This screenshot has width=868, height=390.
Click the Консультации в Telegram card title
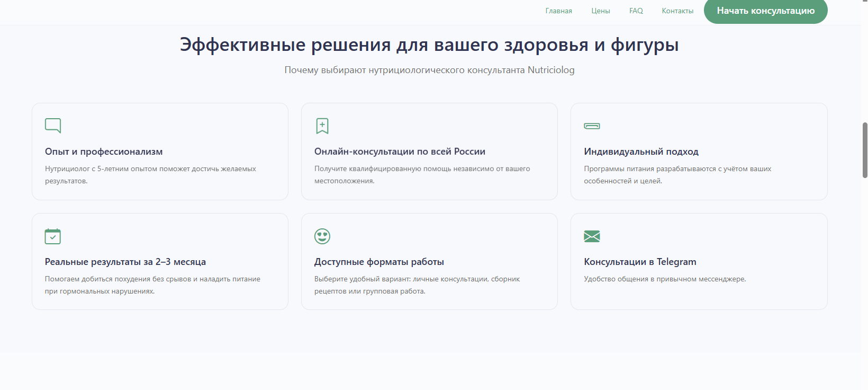tap(640, 262)
